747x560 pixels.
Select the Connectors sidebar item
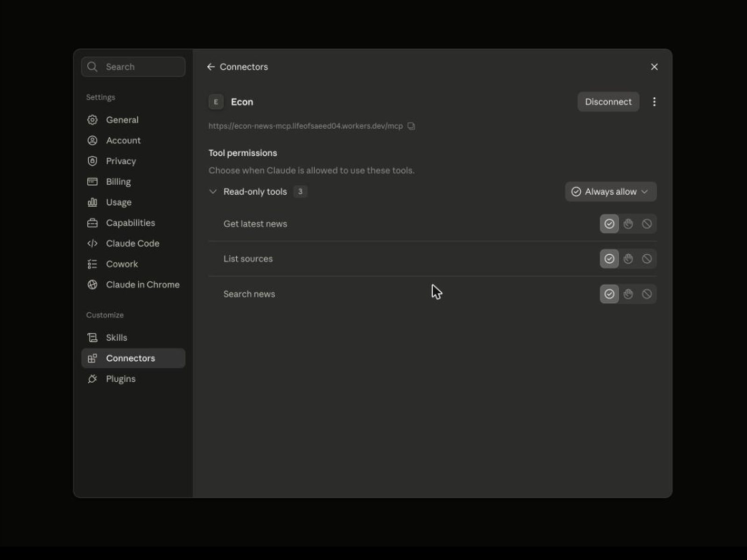point(133,358)
